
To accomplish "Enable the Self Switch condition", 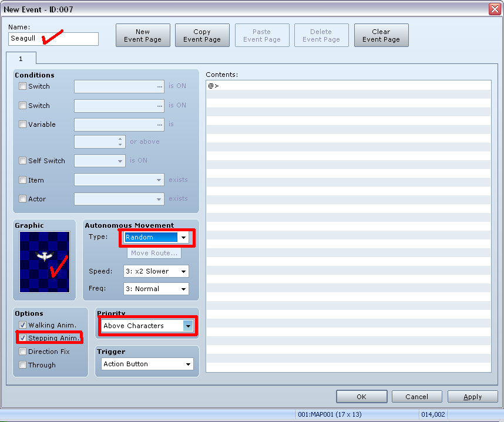I will pyautogui.click(x=22, y=161).
